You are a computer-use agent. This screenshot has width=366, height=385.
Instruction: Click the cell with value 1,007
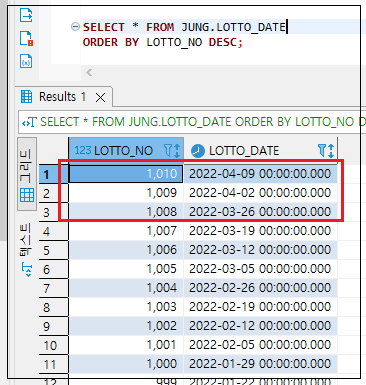point(126,231)
